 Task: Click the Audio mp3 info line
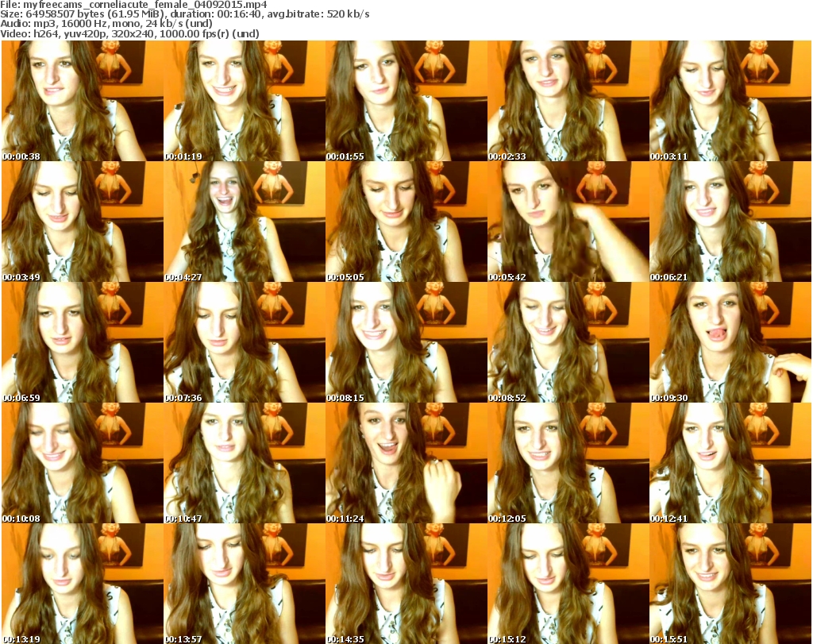tap(106, 24)
